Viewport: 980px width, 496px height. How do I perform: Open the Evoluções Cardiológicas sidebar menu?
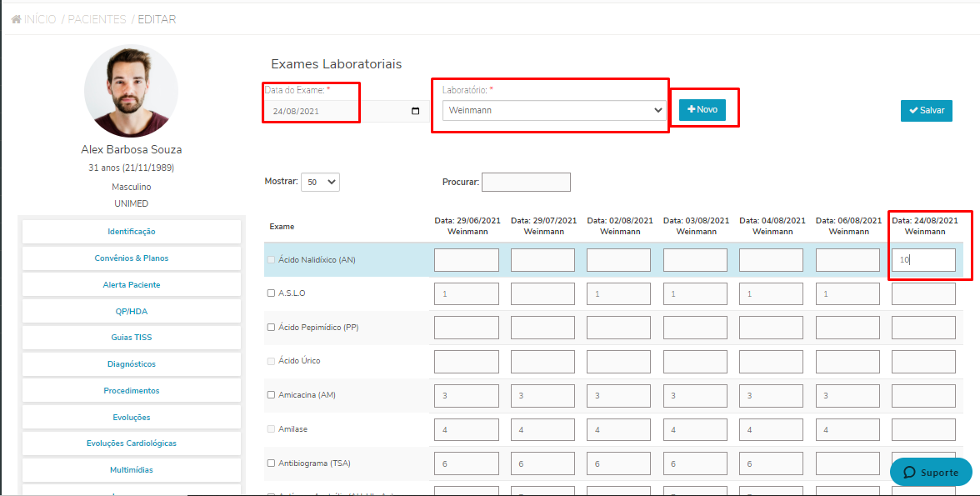[132, 443]
